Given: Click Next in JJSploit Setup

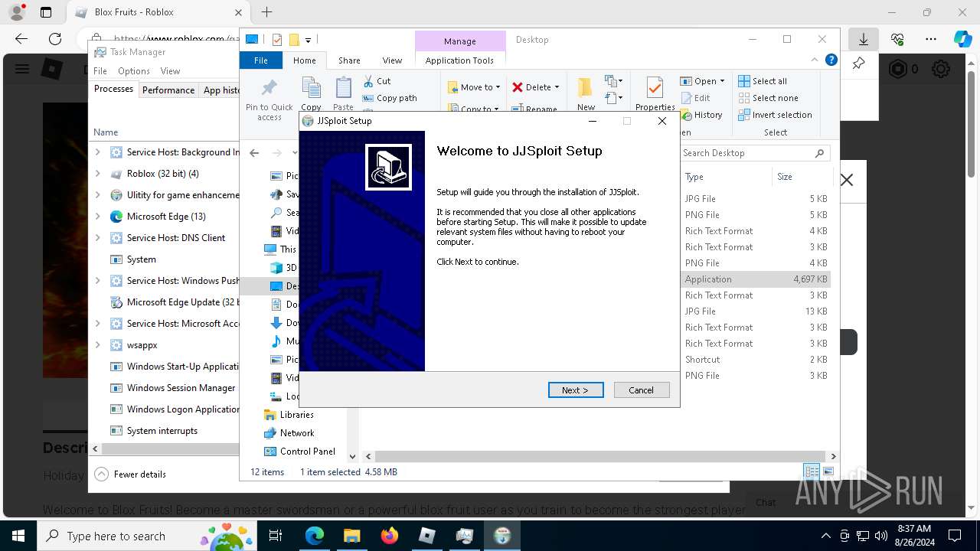Looking at the screenshot, I should [576, 390].
